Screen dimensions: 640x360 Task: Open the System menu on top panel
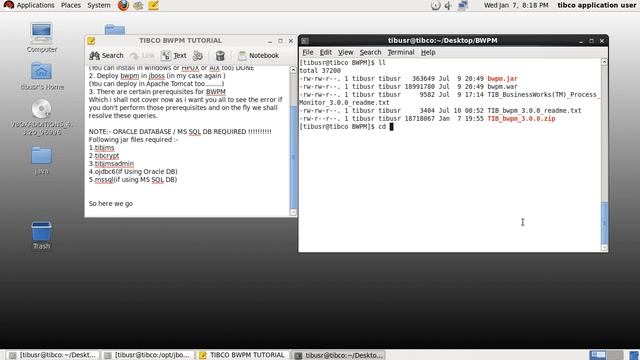[99, 5]
